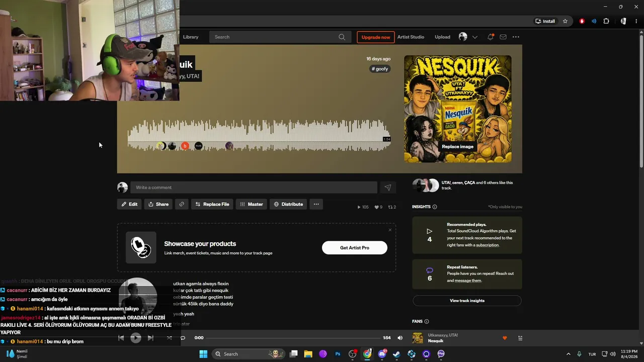Open the taskbar clock and date
The width and height of the screenshot is (644, 362).
click(x=629, y=354)
